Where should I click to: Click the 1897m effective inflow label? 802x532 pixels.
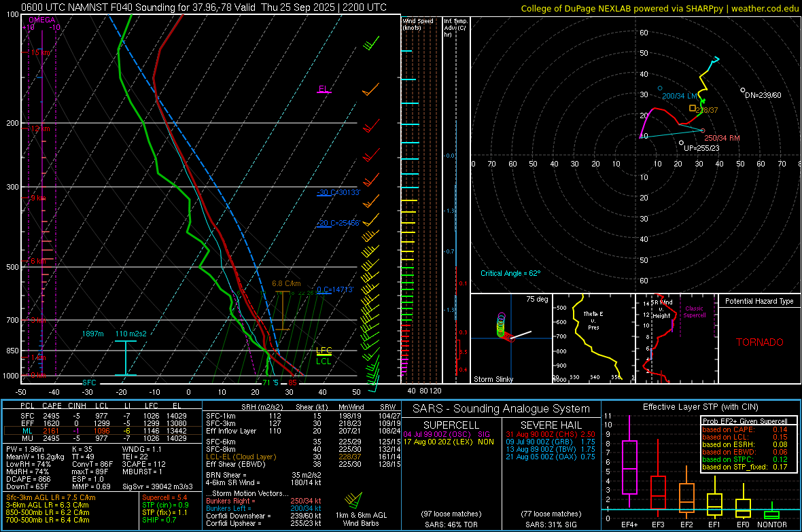(92, 334)
